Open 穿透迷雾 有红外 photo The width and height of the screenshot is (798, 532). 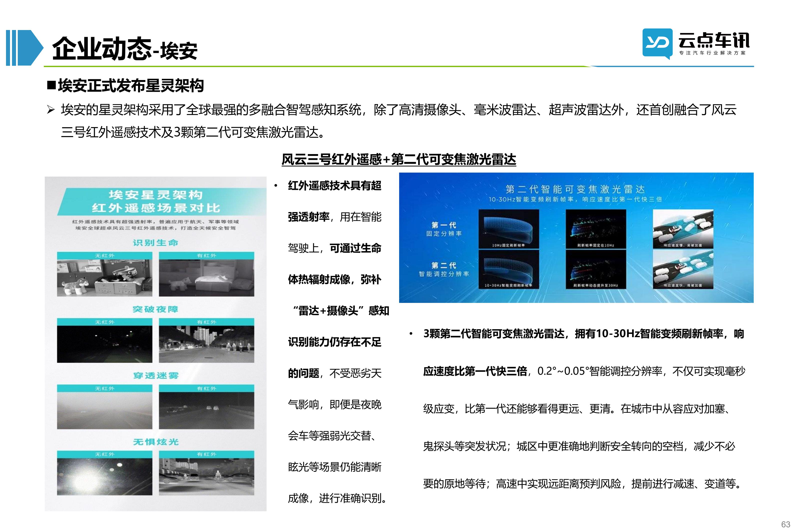207,410
